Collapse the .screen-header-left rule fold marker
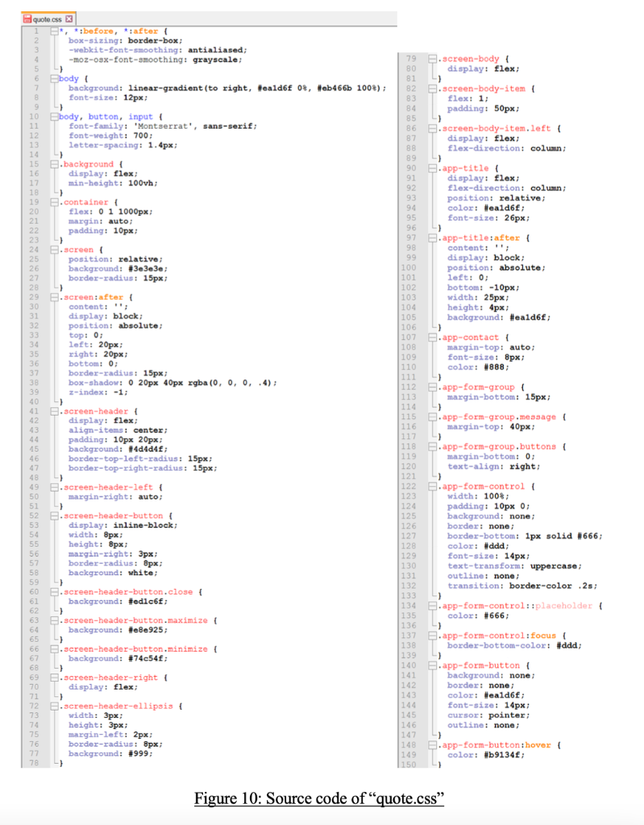 pos(54,487)
